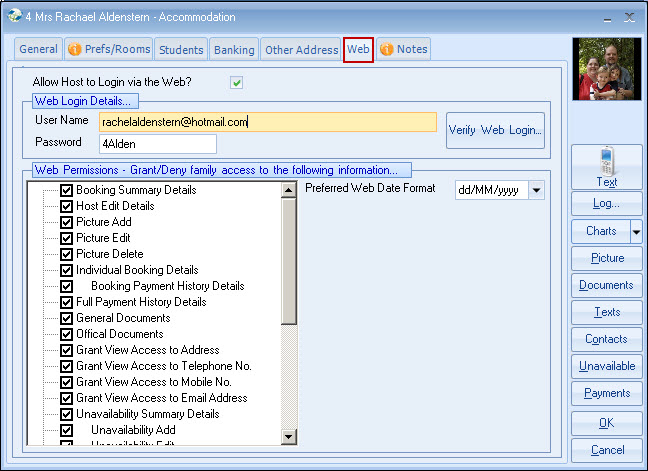The height and width of the screenshot is (471, 648).
Task: Click the Password input field
Action: click(157, 144)
